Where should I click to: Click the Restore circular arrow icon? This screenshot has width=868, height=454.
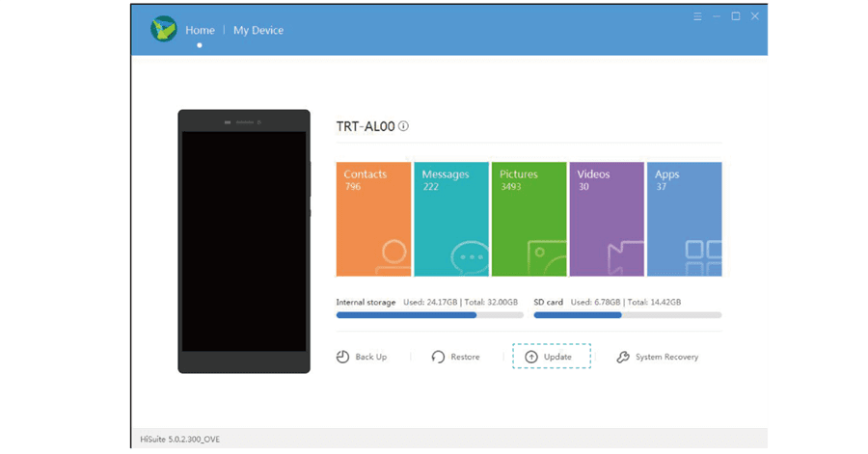[x=438, y=357]
